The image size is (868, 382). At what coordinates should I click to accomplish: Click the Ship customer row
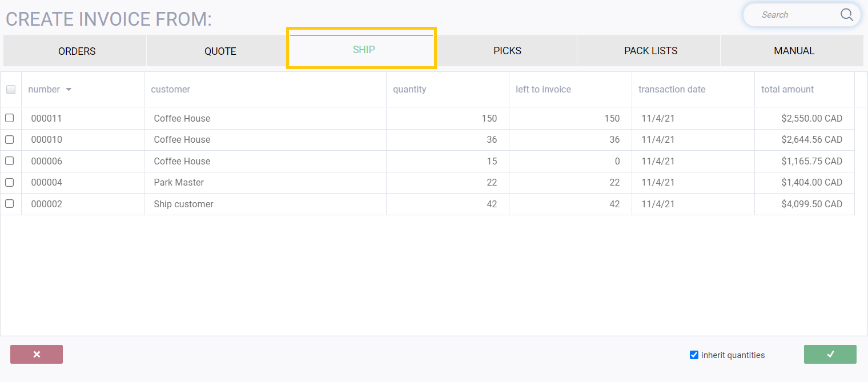click(x=183, y=204)
